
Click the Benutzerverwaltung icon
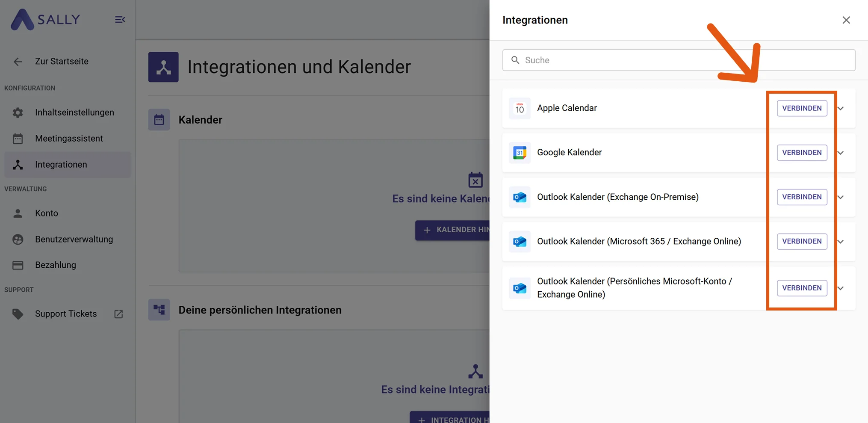(x=18, y=240)
